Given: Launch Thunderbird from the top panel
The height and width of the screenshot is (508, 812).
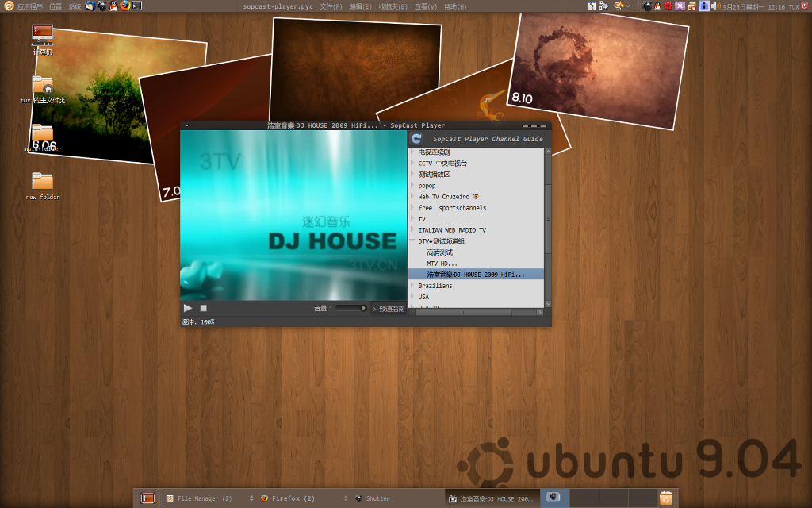Looking at the screenshot, I should [90, 6].
